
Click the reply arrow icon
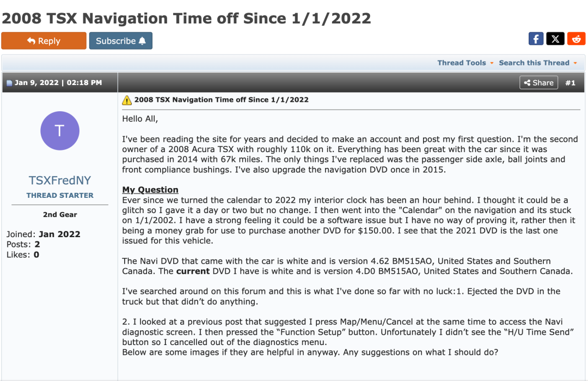point(32,41)
